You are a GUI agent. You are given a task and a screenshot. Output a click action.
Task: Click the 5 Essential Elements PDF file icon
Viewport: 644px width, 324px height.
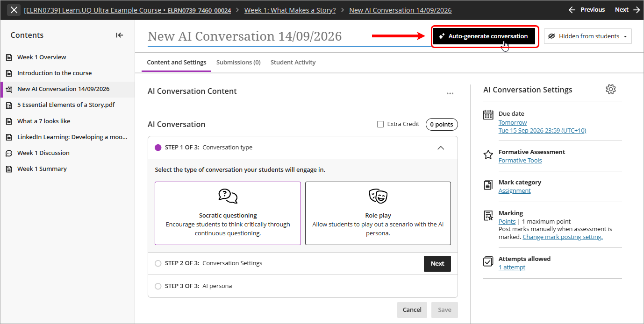[x=8, y=105]
